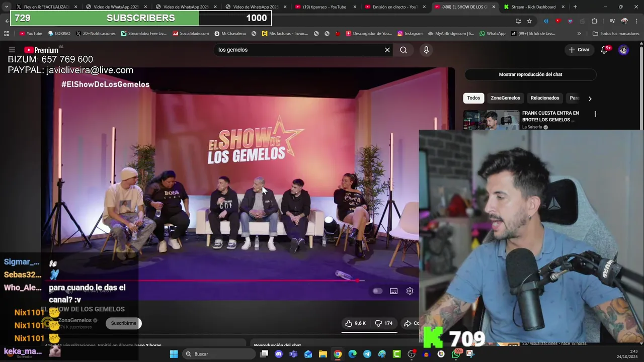Viewport: 644px width, 362px height.
Task: Open the YouTube account avatar menu
Action: point(623,50)
